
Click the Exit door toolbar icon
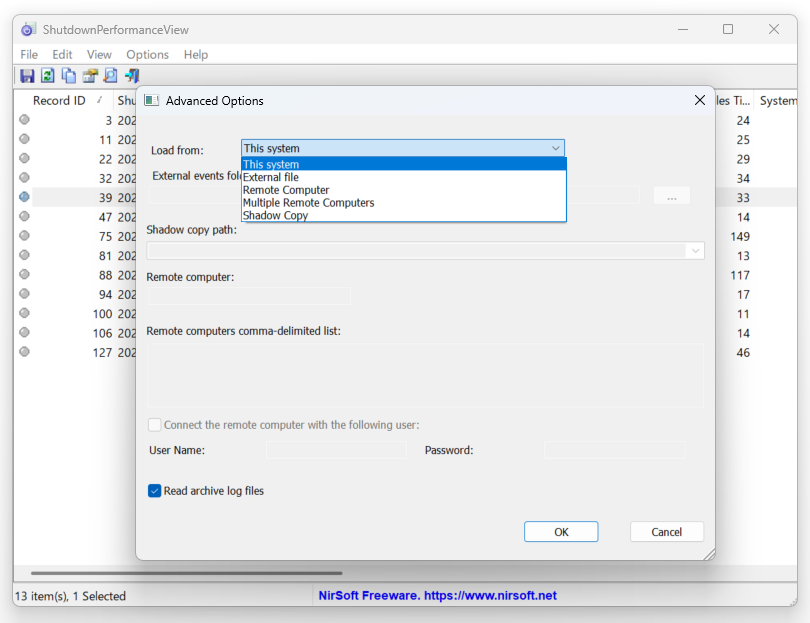tap(132, 76)
